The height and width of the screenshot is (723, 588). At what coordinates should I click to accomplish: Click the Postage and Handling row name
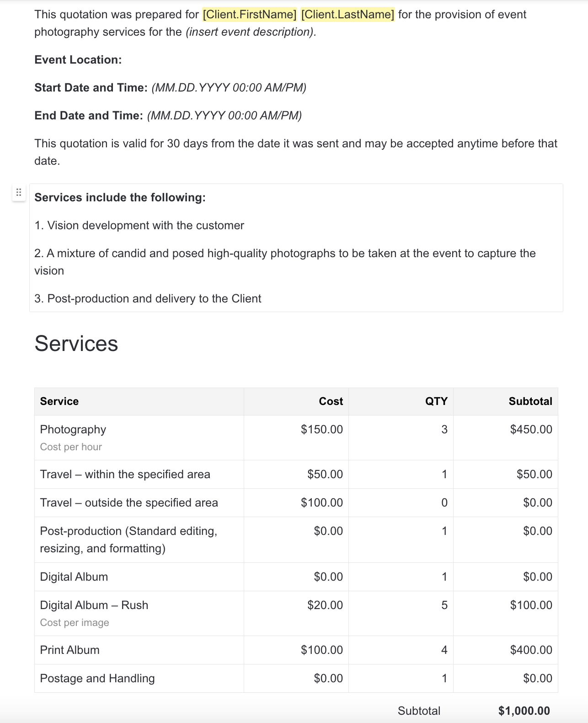click(x=97, y=679)
